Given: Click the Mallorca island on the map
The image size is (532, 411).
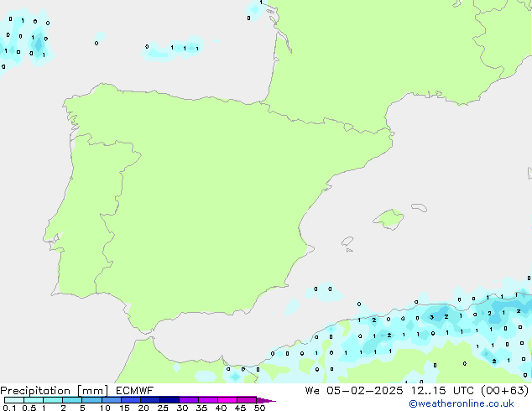Looking at the screenshot, I should point(389,219).
